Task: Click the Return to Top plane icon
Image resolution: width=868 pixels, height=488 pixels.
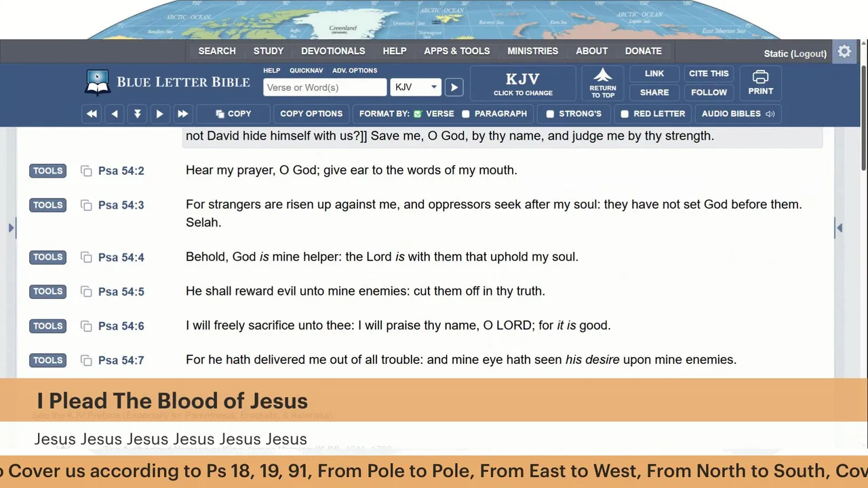Action: 602,83
